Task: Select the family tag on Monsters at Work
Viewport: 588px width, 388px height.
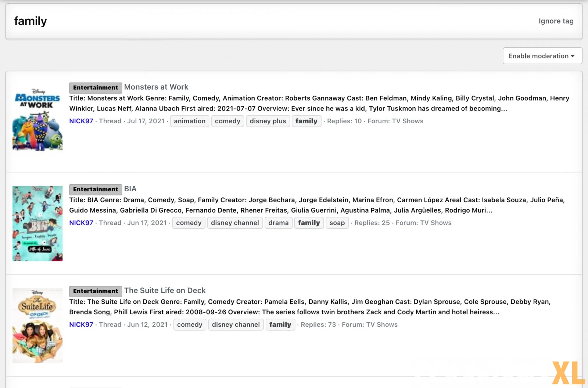Action: (x=306, y=121)
